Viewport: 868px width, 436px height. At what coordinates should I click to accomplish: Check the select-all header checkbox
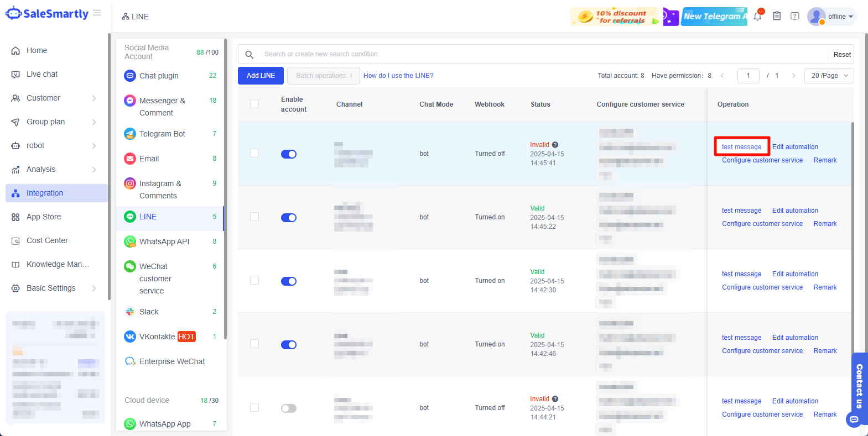click(x=254, y=104)
